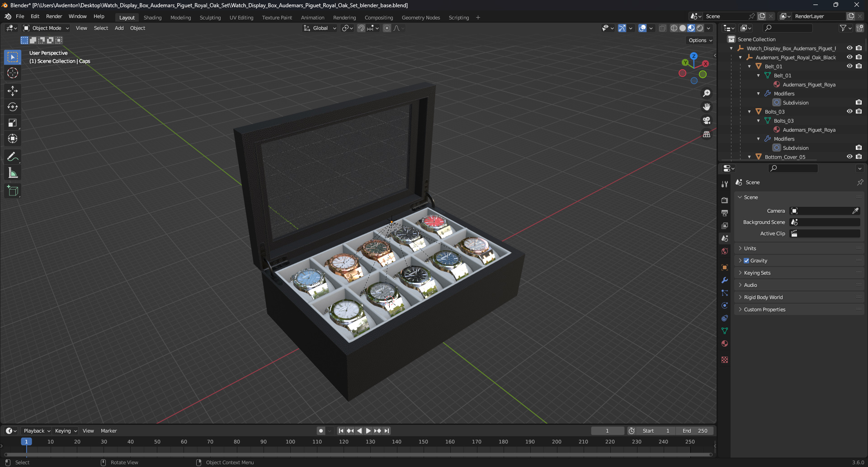Screen dimensions: 868x467
Task: Open the Object Mode dropdown
Action: tap(46, 28)
